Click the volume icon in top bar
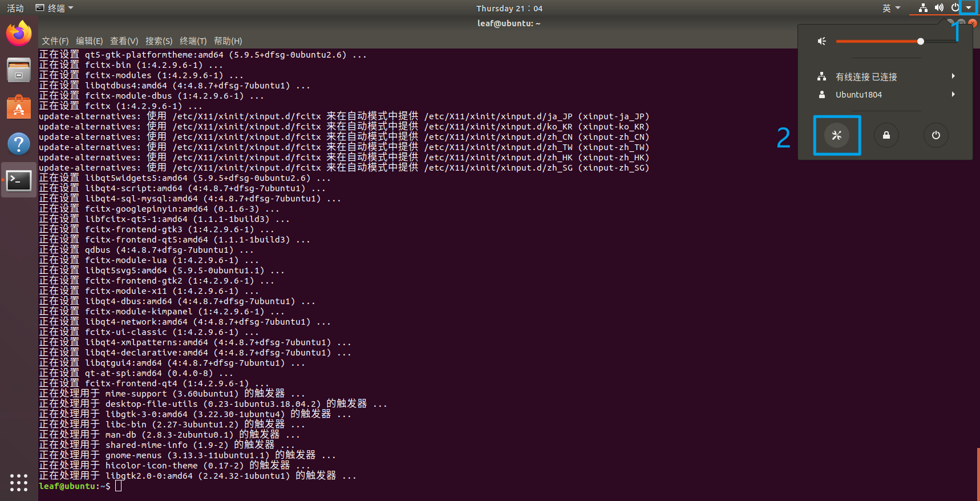This screenshot has height=501, width=980. point(939,8)
